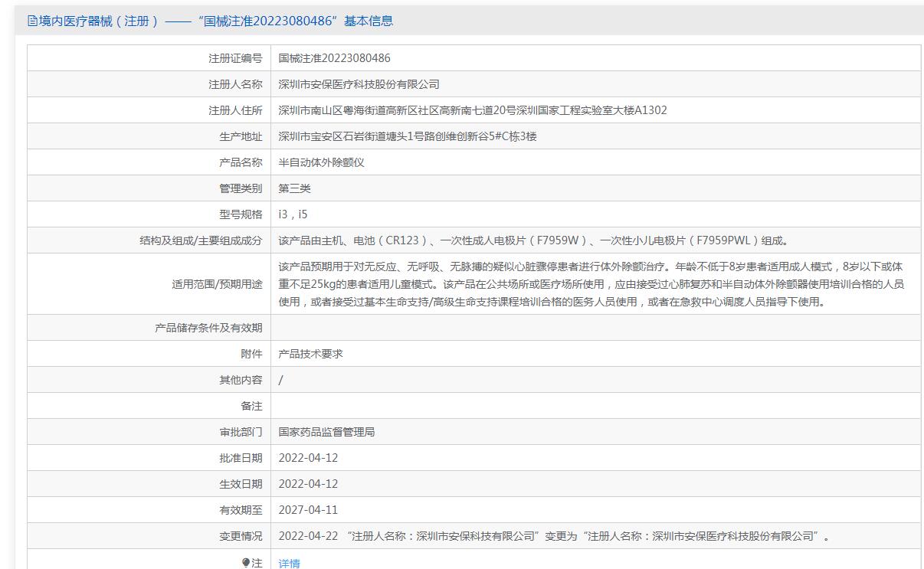Click registrant name 深圳市安保医疗科技股份有限公司
This screenshot has width=924, height=569.
[x=359, y=84]
